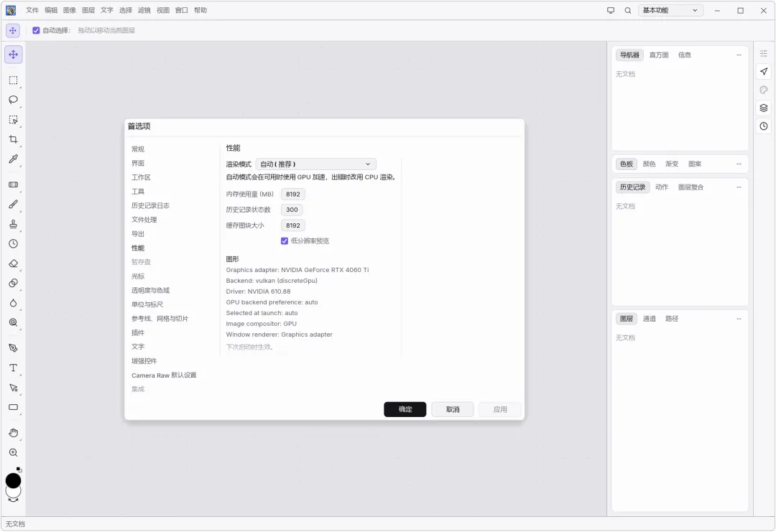Screen dimensions: 776x532
Task: Click the 缓存图块大小 input field
Action: 293,225
